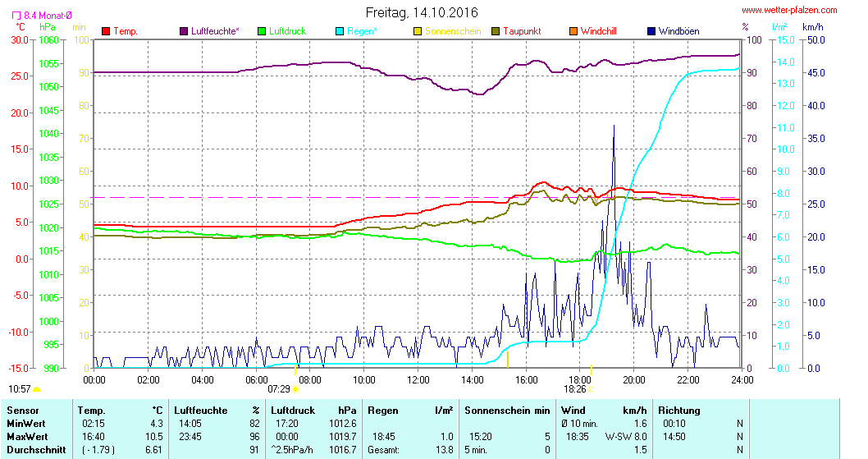
Task: Click the minimum temperature value 4.3
Action: point(156,424)
